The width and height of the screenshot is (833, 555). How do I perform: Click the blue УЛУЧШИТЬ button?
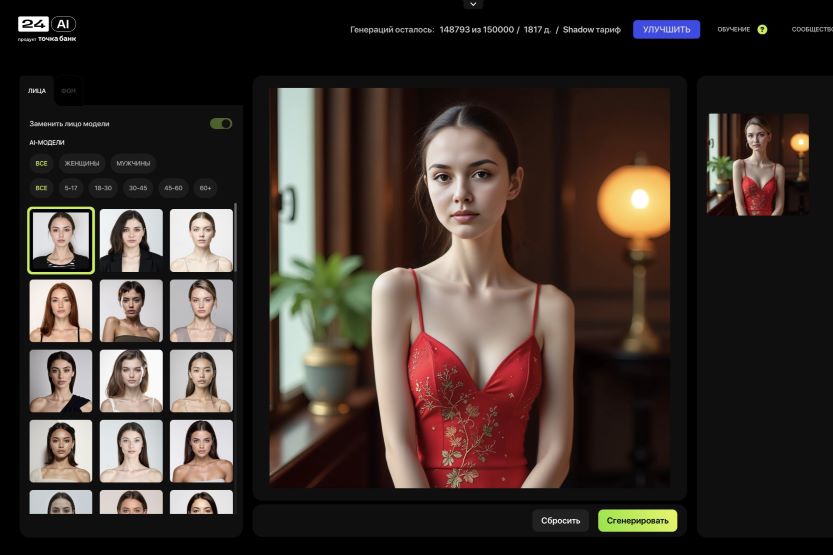pyautogui.click(x=666, y=29)
